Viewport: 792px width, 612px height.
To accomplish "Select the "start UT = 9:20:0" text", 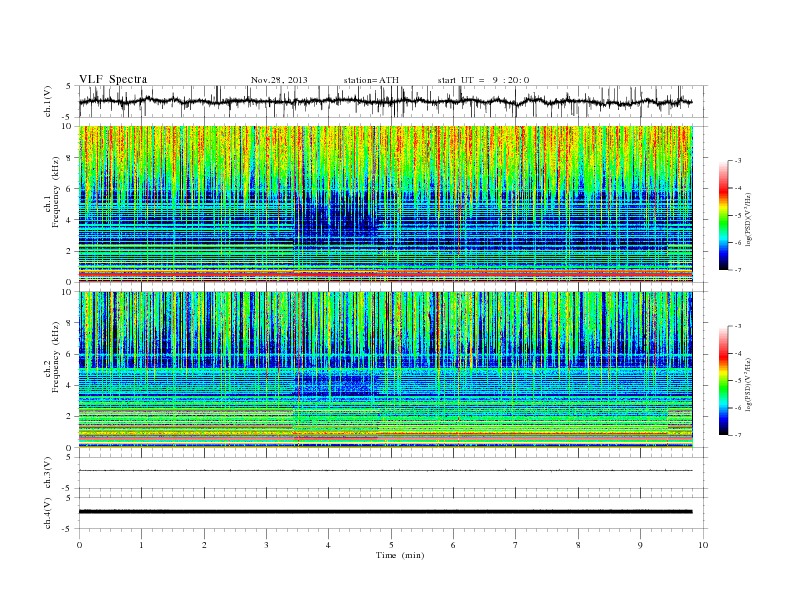I will coord(483,80).
